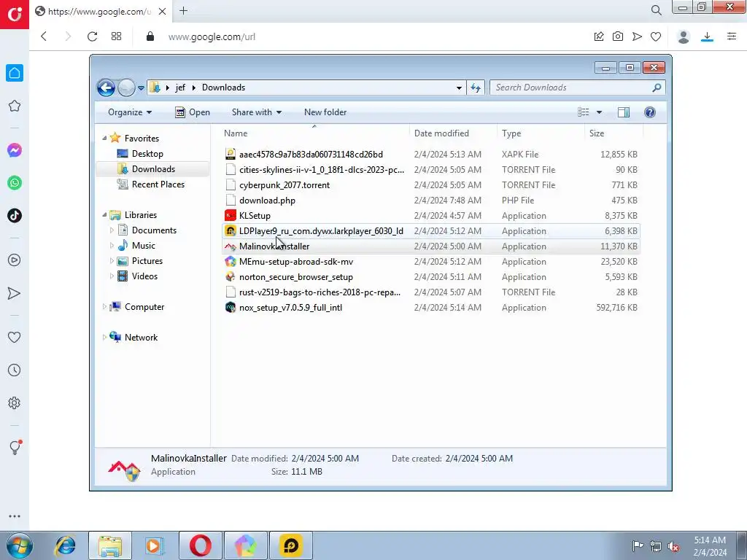Launch Internet Explorer from the taskbar
Image resolution: width=747 pixels, height=560 pixels.
(x=65, y=545)
